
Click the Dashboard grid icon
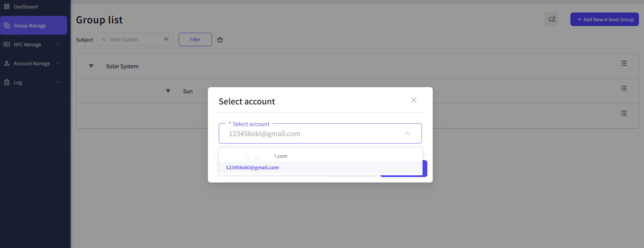pyautogui.click(x=7, y=6)
